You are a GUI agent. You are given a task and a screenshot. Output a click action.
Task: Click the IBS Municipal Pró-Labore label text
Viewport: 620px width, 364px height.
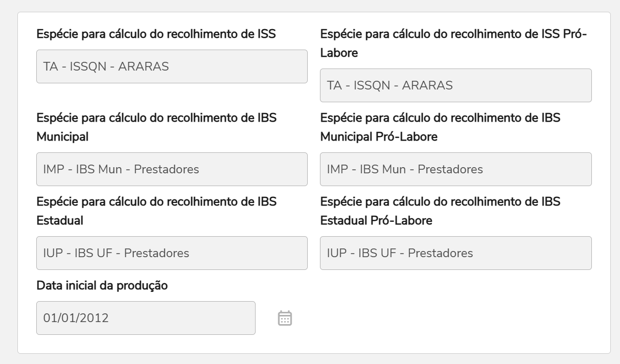(x=440, y=127)
